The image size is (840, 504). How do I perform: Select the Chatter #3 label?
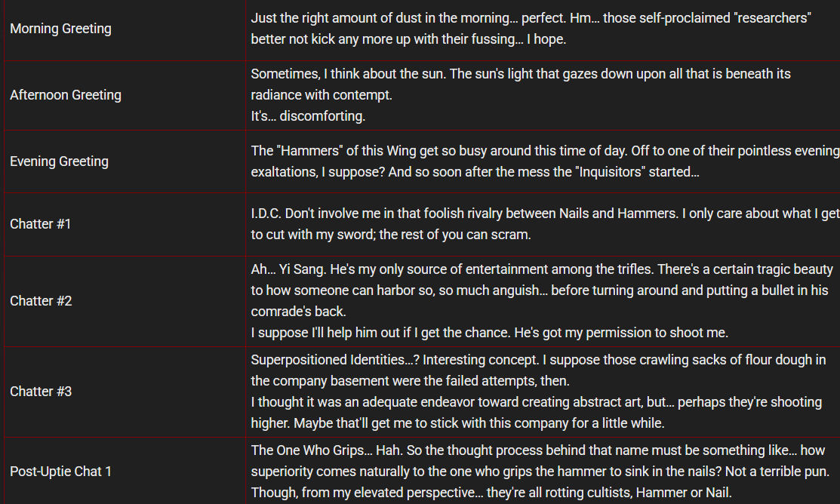tap(42, 392)
